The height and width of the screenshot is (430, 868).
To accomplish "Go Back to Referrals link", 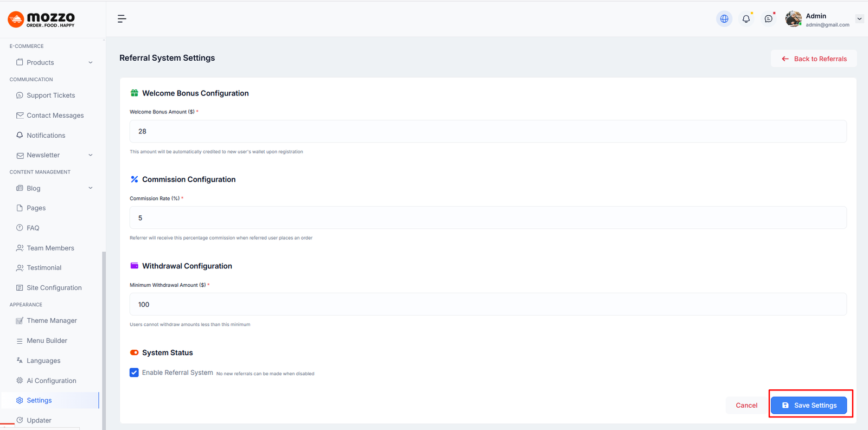I will coord(814,59).
